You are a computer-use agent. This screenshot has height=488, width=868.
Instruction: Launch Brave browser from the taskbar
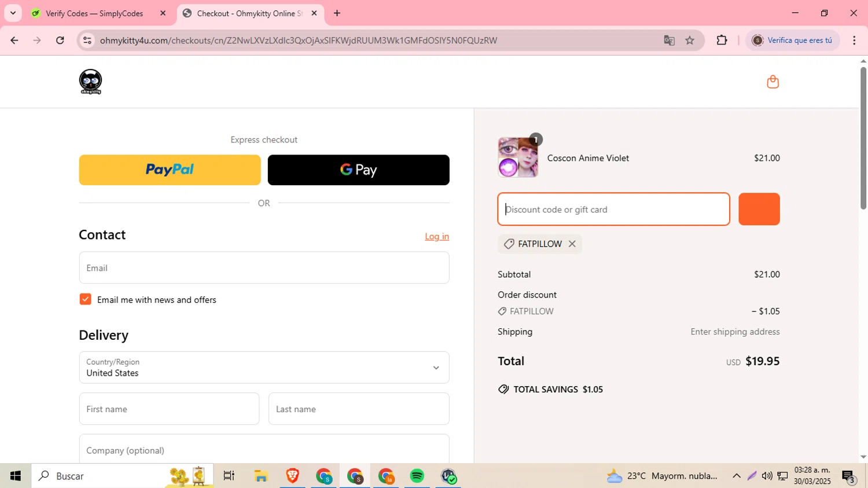[x=292, y=476]
